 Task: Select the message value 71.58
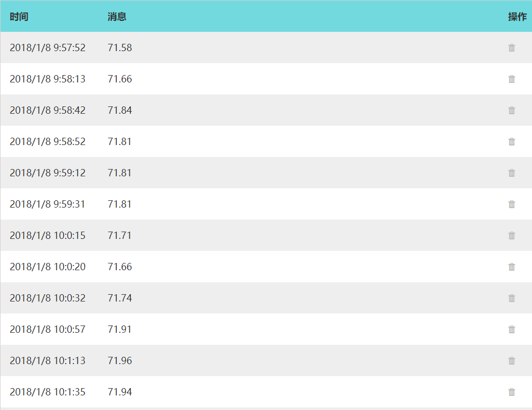click(x=120, y=47)
